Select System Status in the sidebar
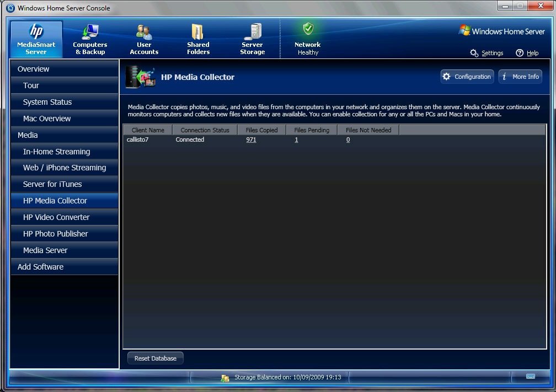556x392 pixels. [x=65, y=102]
